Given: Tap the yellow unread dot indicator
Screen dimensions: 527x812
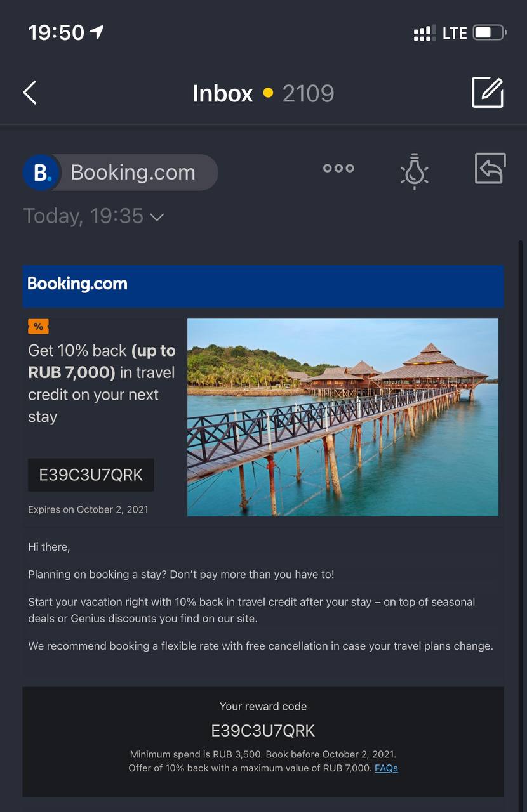Looking at the screenshot, I should pos(268,93).
